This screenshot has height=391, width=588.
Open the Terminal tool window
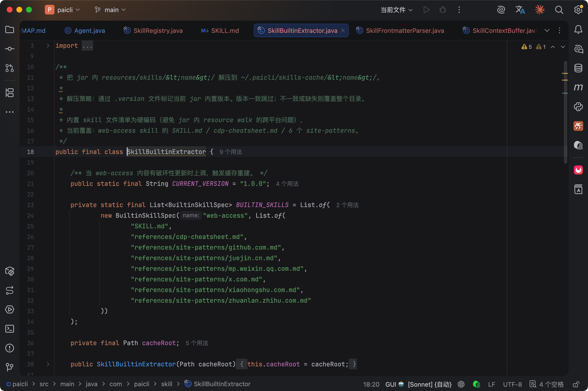tap(9, 329)
